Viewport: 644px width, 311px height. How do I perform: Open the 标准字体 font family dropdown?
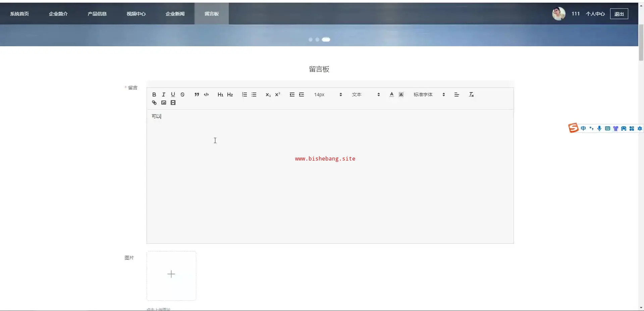(429, 95)
